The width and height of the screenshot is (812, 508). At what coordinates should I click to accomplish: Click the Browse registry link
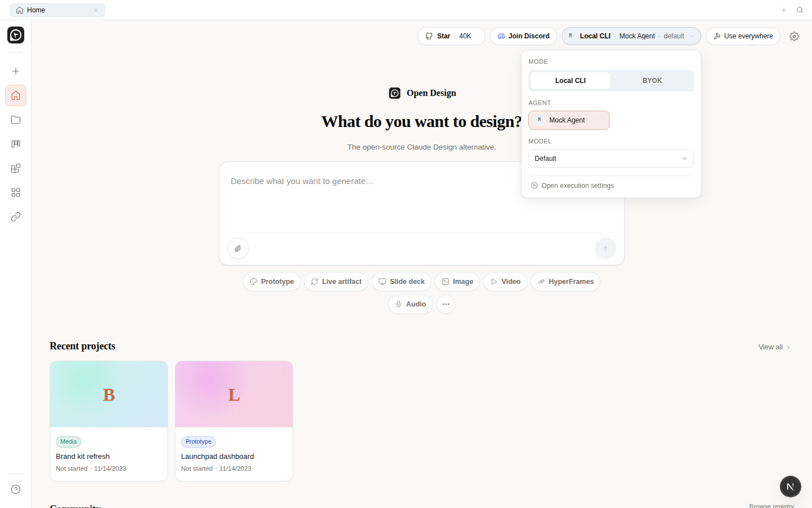771,506
